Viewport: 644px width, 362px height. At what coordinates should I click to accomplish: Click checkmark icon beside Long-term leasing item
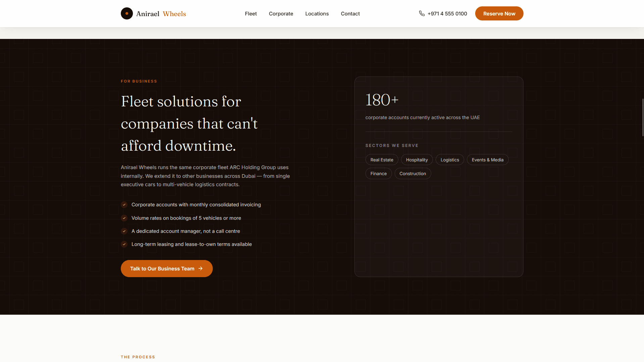pos(124,244)
